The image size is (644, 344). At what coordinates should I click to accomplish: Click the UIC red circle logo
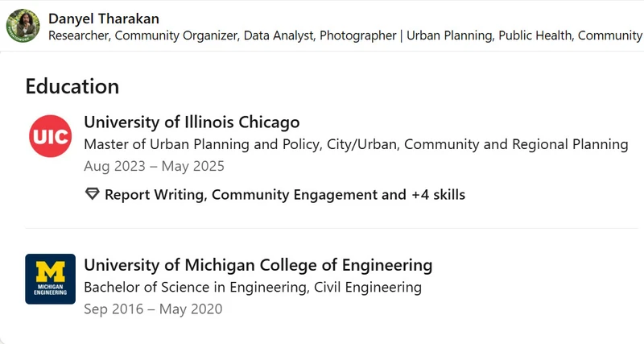click(51, 136)
